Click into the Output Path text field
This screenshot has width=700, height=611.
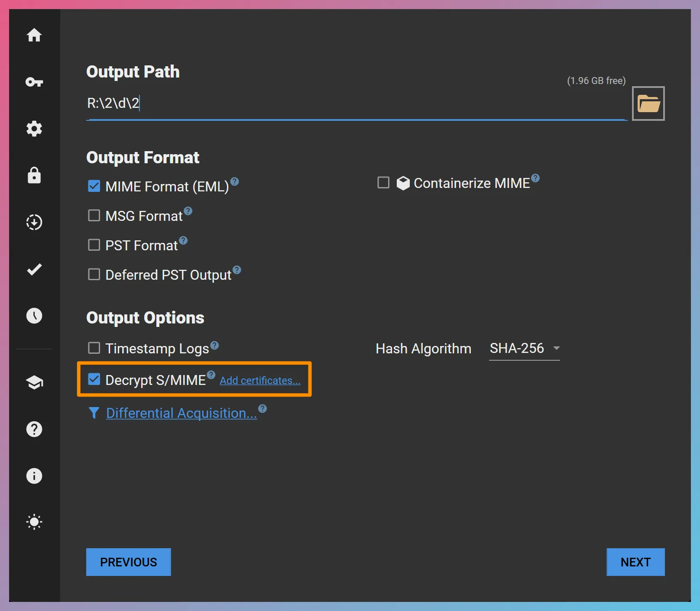pos(355,103)
